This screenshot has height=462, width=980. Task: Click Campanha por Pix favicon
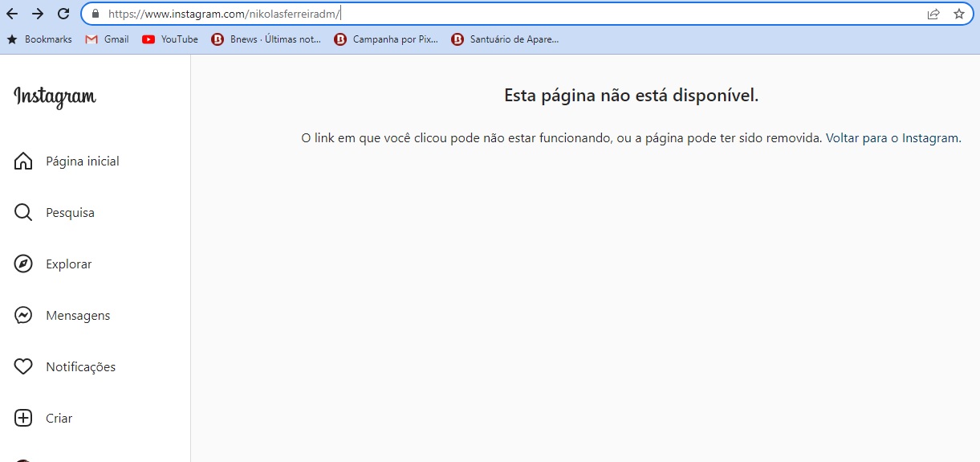(x=340, y=39)
